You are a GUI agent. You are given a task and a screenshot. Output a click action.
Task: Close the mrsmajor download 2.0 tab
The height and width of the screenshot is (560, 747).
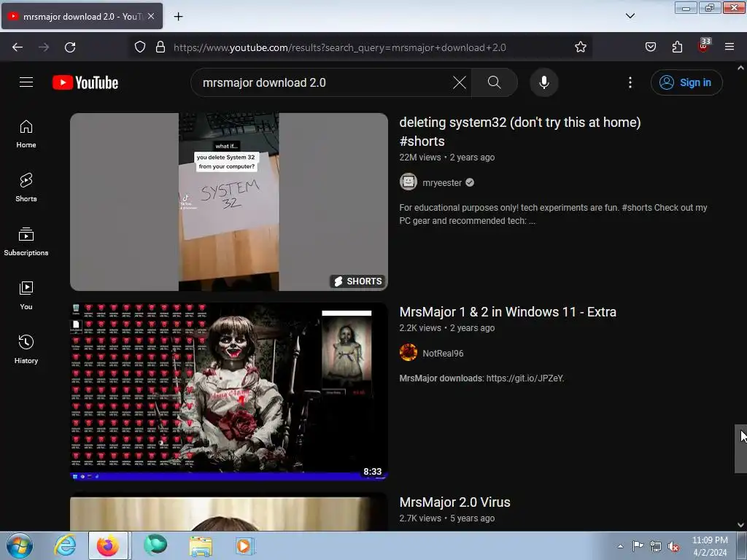151,16
